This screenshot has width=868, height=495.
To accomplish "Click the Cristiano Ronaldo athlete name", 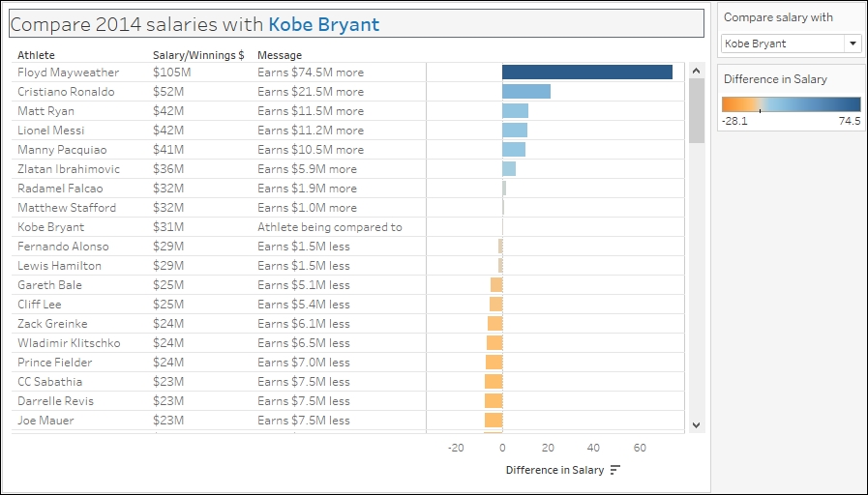I will 66,92.
